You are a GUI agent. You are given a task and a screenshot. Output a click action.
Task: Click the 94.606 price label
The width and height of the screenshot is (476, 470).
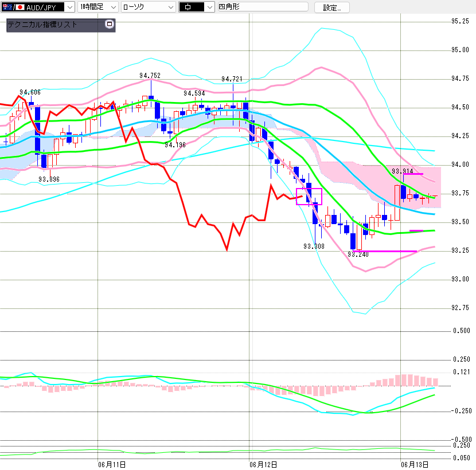pyautogui.click(x=30, y=92)
